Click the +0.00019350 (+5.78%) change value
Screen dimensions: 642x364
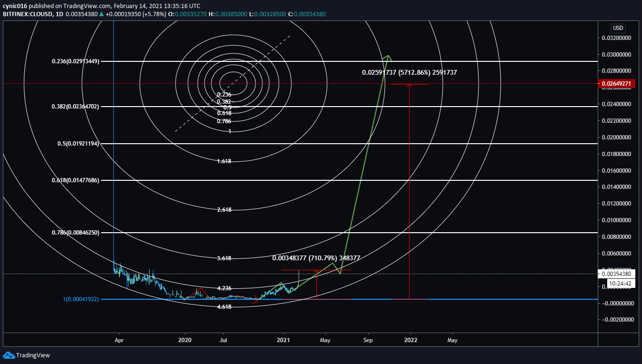click(x=136, y=14)
